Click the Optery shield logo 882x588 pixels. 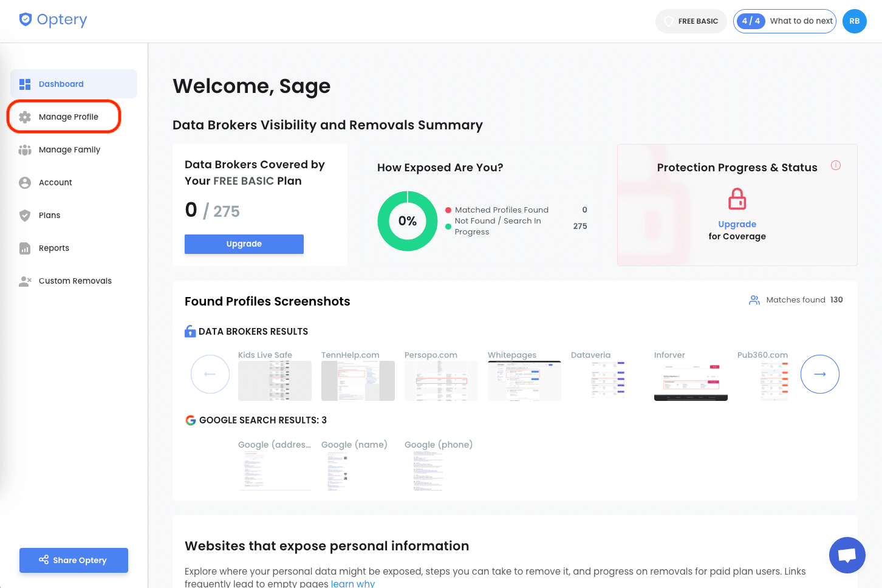[x=26, y=19]
